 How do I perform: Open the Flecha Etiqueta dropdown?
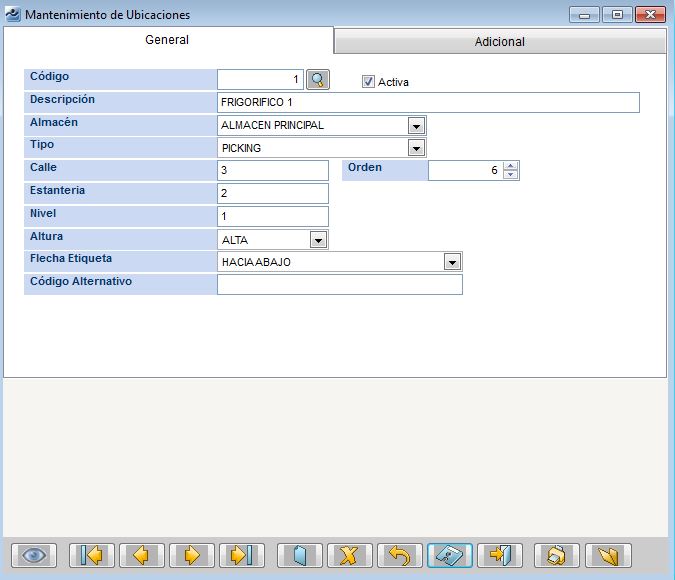click(452, 262)
